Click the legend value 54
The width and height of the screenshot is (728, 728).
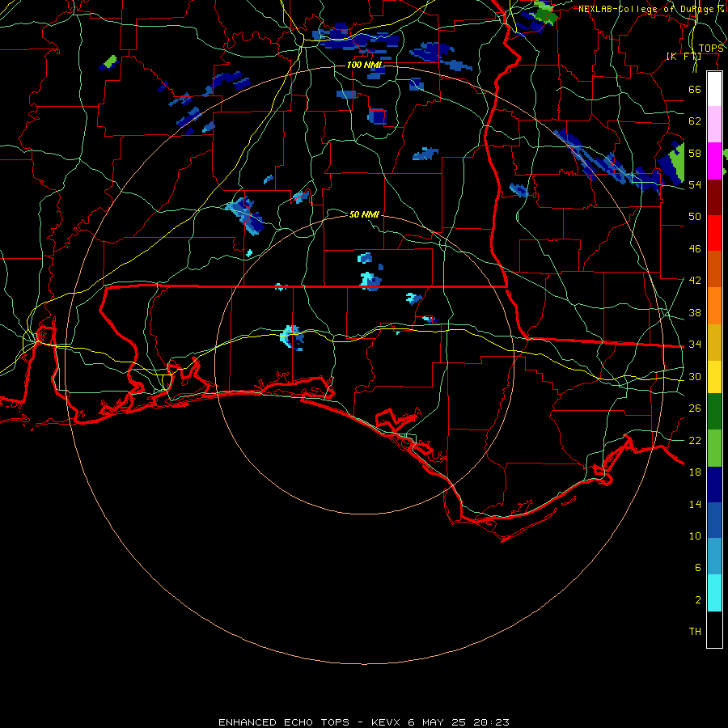[695, 184]
